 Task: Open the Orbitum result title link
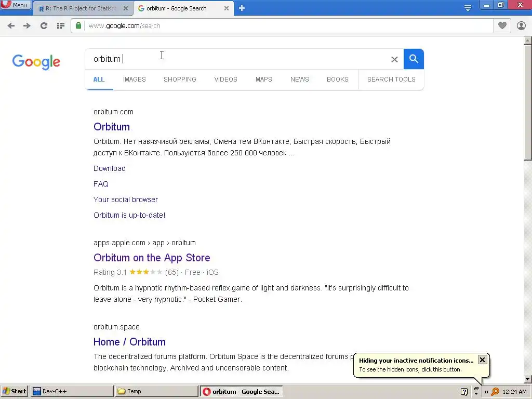pyautogui.click(x=112, y=127)
